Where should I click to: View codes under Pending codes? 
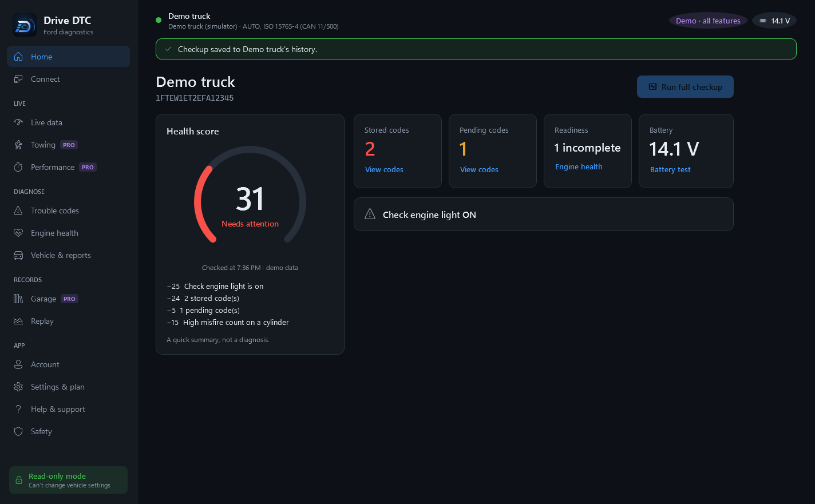click(479, 170)
